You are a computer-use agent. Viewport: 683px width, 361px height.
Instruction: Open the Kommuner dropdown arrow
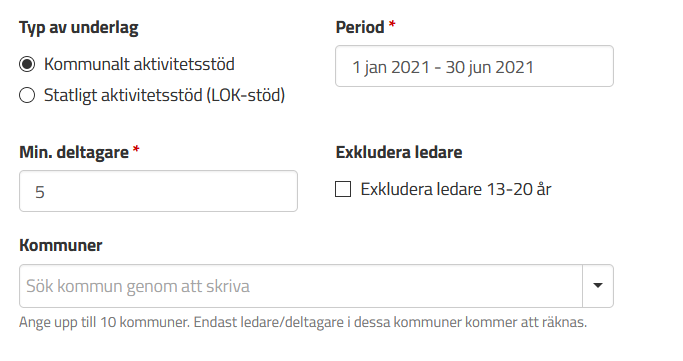point(598,286)
